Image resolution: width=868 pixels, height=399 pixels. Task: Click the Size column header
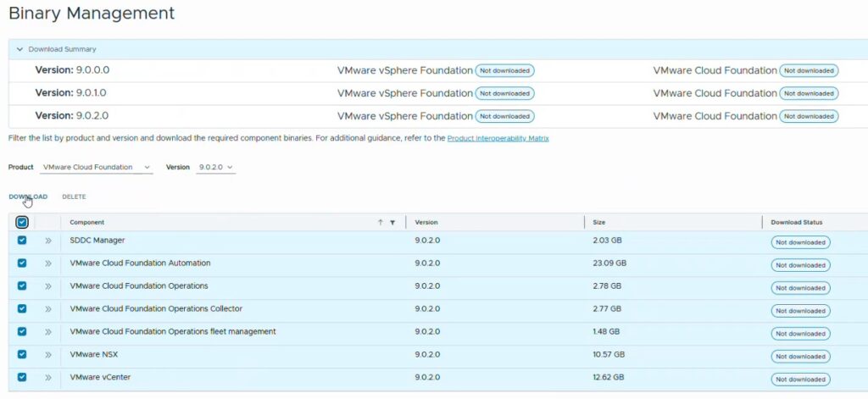[x=599, y=223]
